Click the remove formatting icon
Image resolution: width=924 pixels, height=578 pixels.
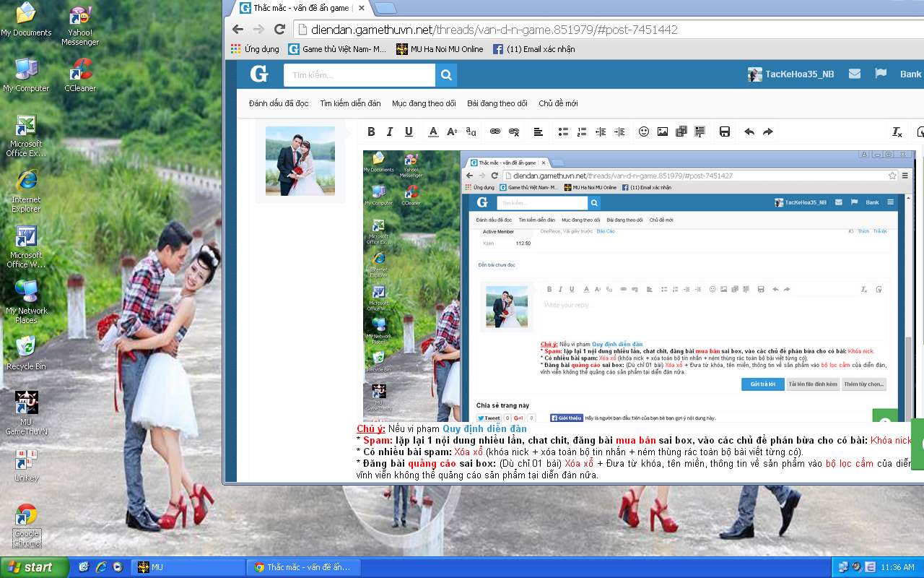(x=897, y=131)
